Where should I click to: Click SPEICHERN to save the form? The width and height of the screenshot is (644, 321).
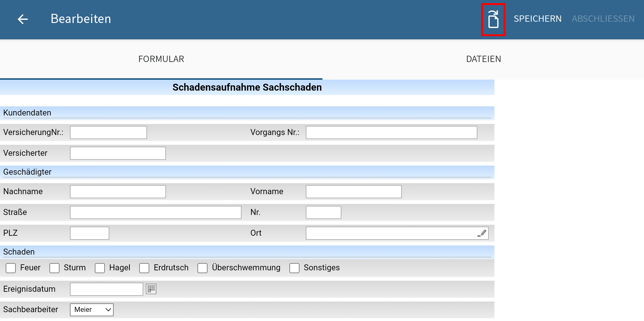pos(538,19)
